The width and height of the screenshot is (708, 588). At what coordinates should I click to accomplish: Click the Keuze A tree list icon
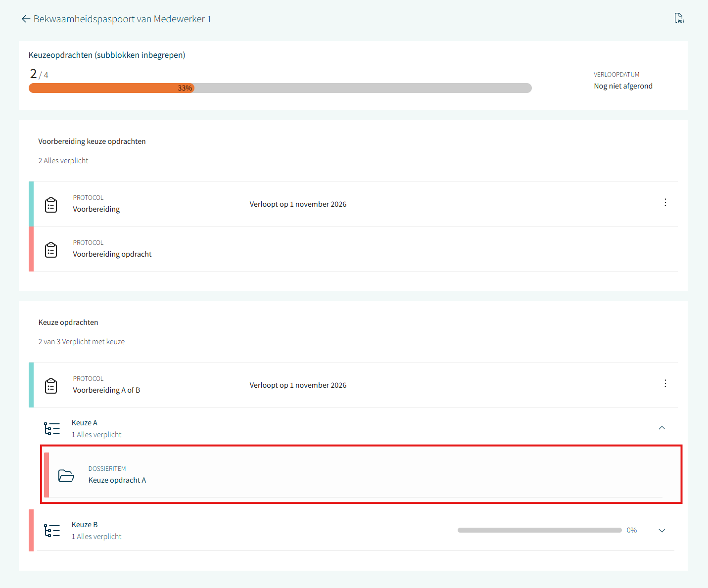click(52, 429)
